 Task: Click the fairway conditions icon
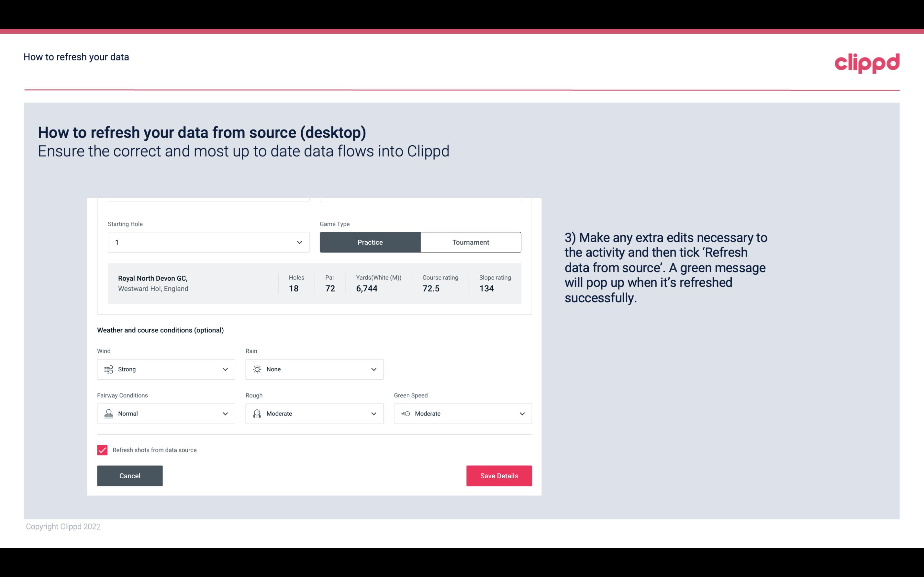pos(108,414)
